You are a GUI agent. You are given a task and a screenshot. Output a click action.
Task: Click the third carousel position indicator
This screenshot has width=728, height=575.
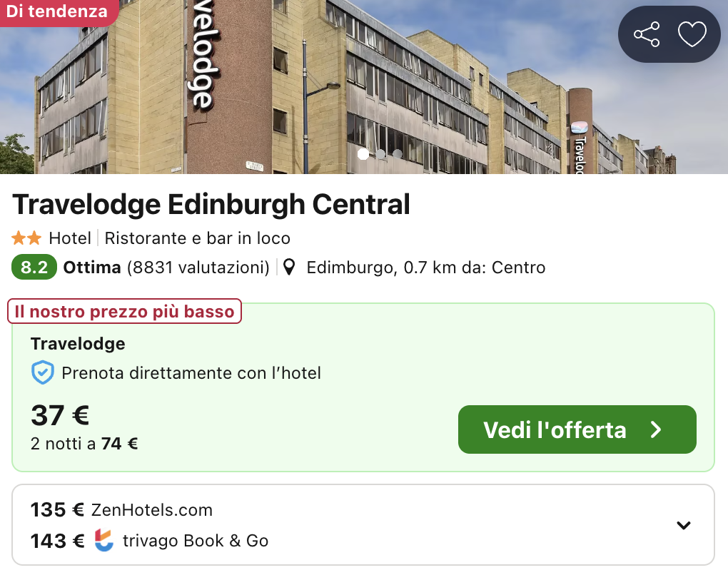click(x=397, y=154)
